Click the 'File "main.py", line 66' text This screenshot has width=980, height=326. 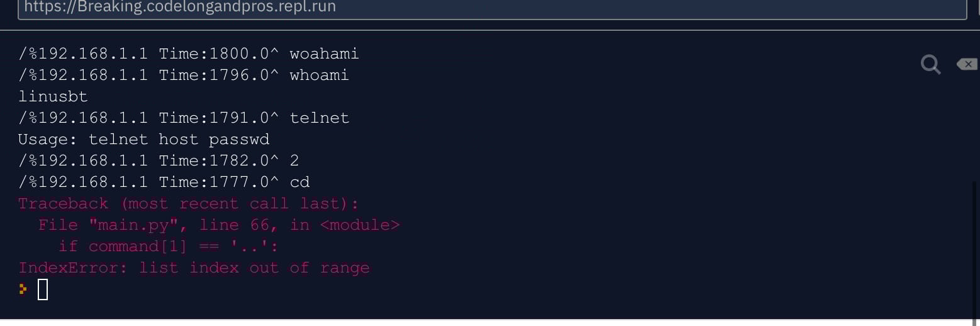coord(159,225)
